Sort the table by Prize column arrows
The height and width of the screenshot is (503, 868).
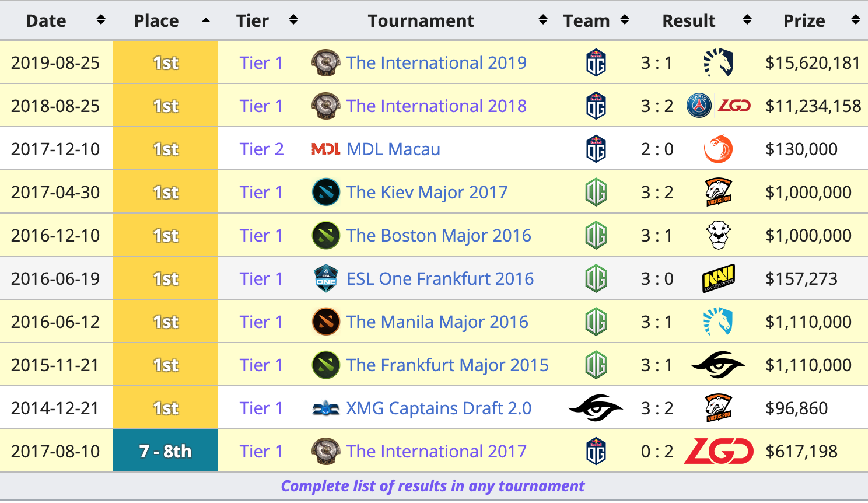point(856,20)
